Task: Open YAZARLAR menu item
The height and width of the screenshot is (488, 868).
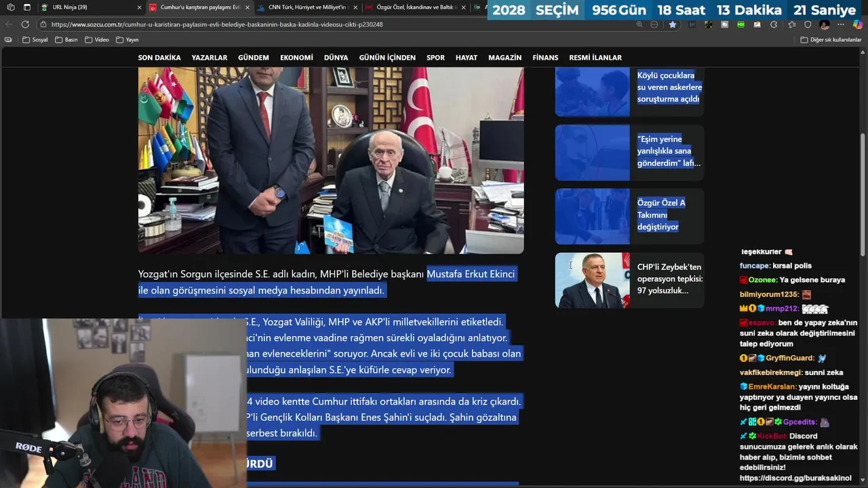Action: [x=210, y=58]
